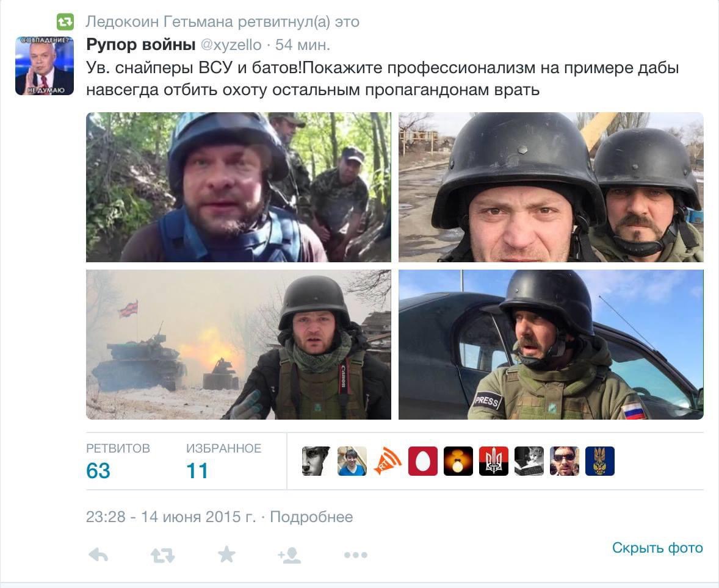Click the sunglasses man avatar
This screenshot has height=588, width=719.
click(x=565, y=461)
